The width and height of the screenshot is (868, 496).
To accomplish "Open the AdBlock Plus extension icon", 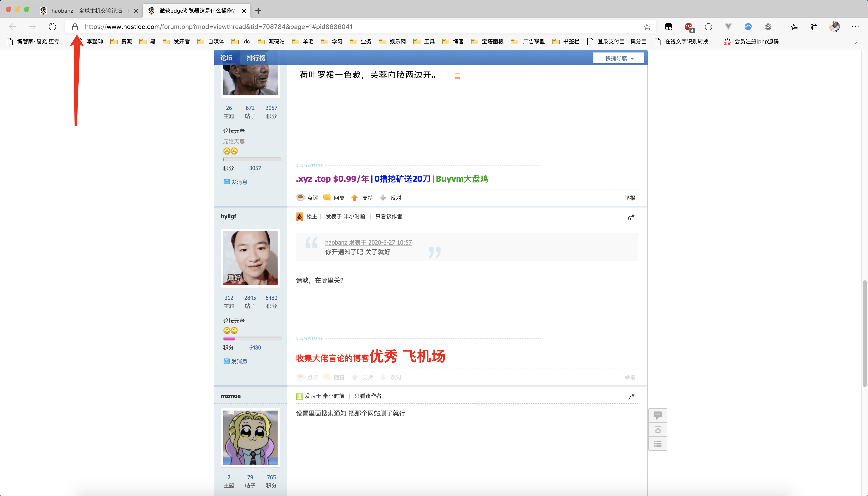I will [x=689, y=27].
